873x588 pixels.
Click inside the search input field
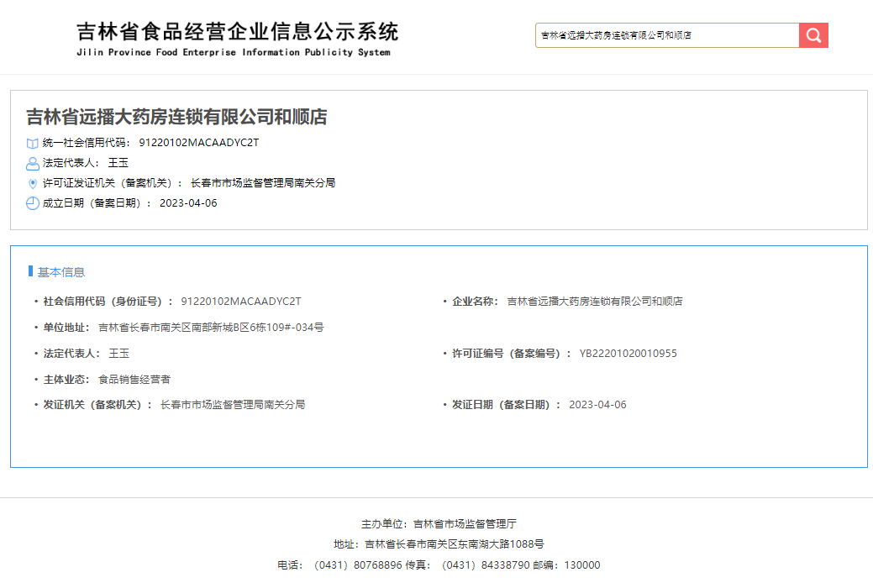point(664,35)
